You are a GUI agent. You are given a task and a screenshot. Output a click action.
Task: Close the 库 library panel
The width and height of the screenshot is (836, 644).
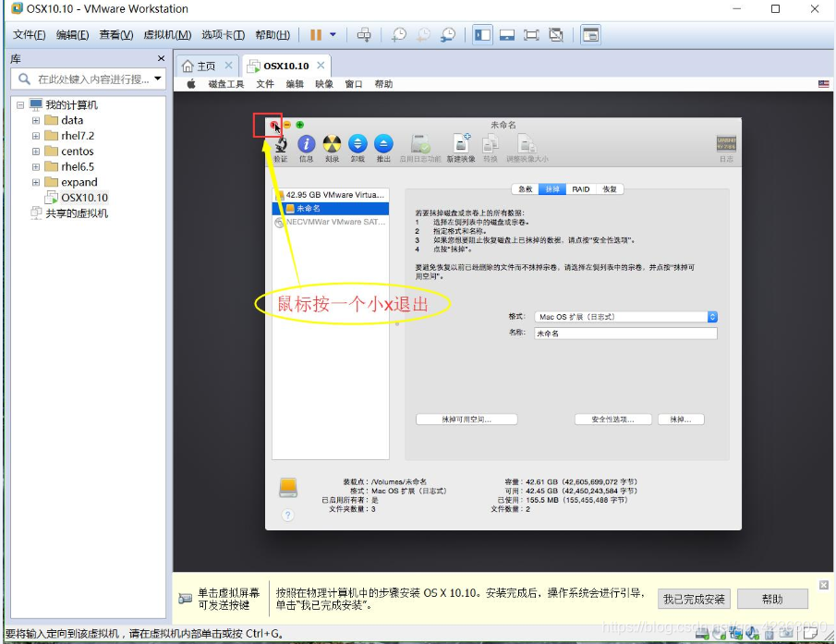click(x=161, y=58)
